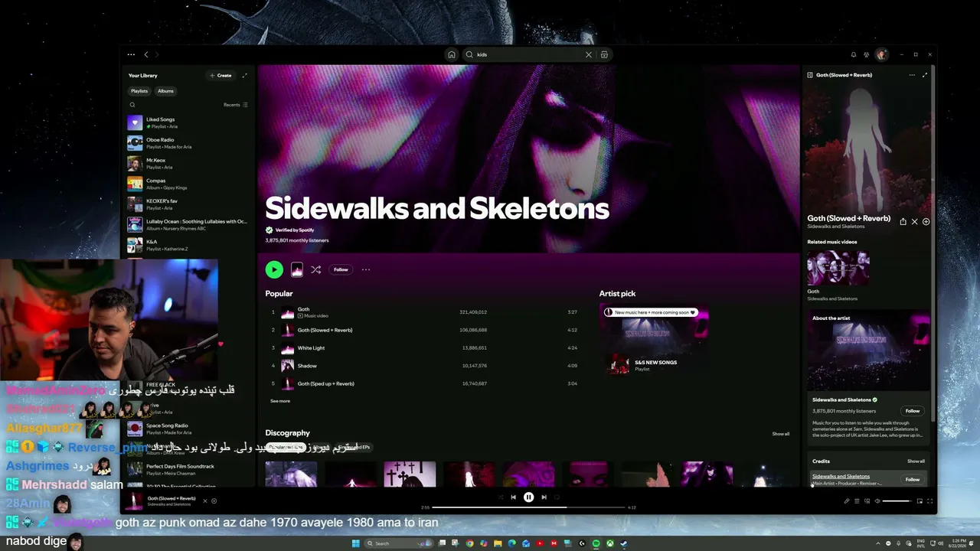Pause the current playback
The width and height of the screenshot is (980, 551).
click(528, 497)
